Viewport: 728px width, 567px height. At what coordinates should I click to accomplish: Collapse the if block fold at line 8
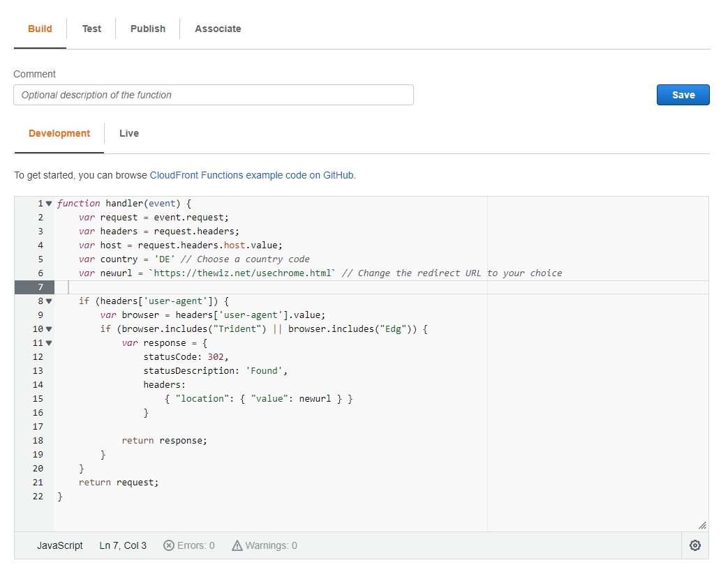pos(49,301)
